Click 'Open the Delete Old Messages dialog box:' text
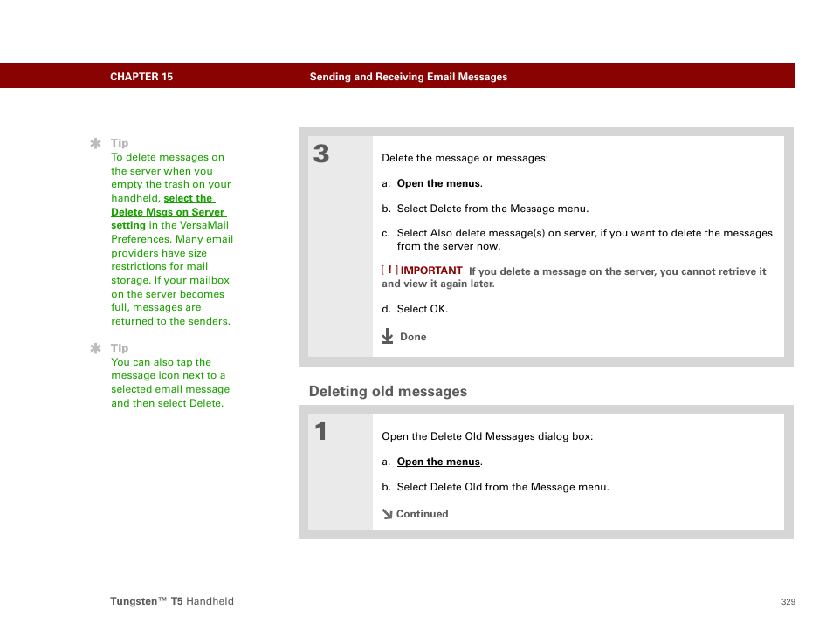The image size is (833, 644). (x=487, y=436)
